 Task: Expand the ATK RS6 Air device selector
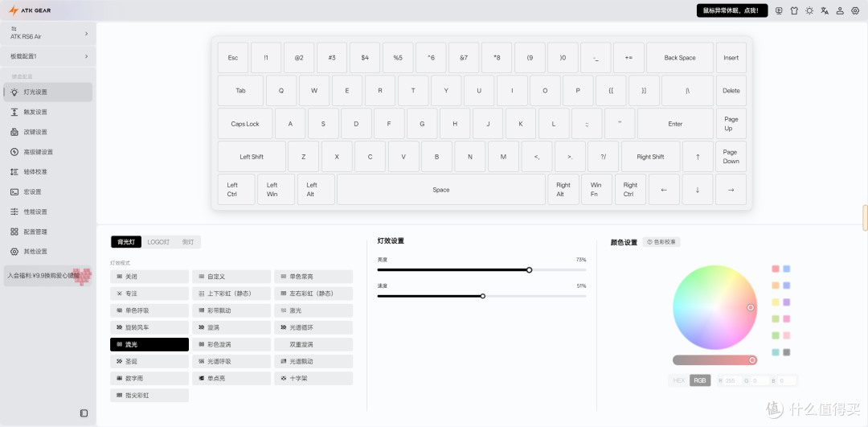click(x=48, y=33)
